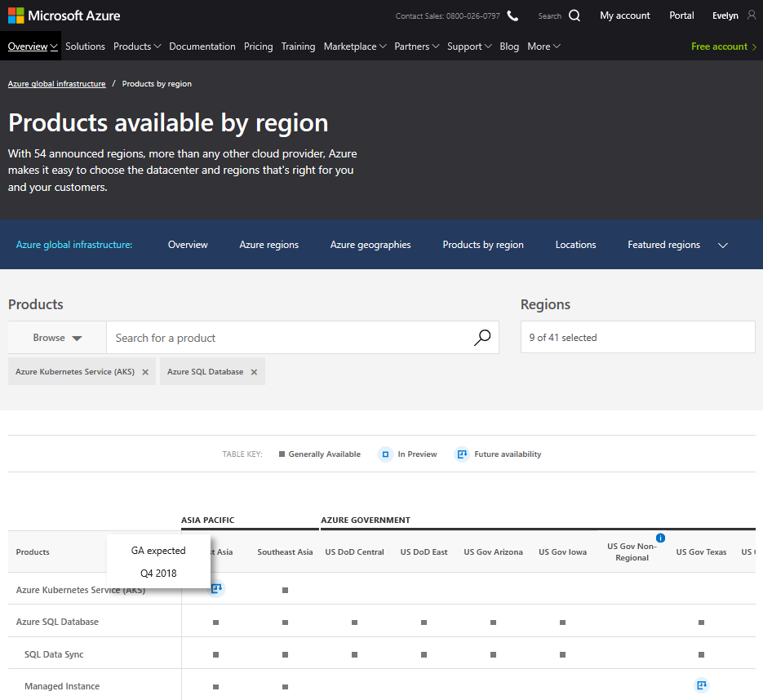Remove the Azure SQL Database filter tag

click(x=254, y=372)
